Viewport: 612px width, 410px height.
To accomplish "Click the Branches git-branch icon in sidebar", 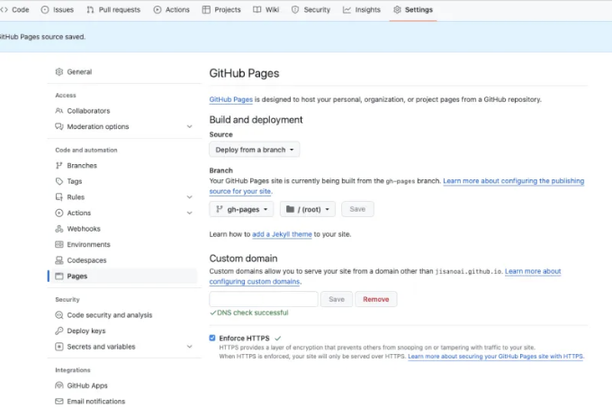I will coord(59,166).
